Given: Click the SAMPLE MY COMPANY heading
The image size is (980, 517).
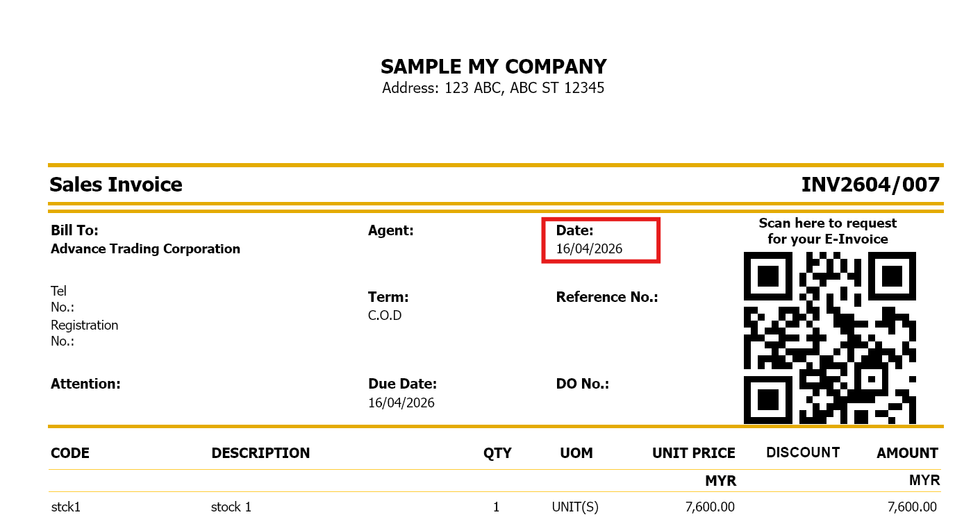Looking at the screenshot, I should tap(493, 67).
